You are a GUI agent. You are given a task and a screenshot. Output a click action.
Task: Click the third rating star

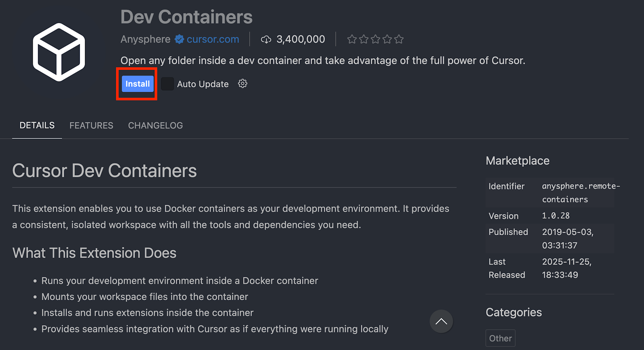pos(375,39)
